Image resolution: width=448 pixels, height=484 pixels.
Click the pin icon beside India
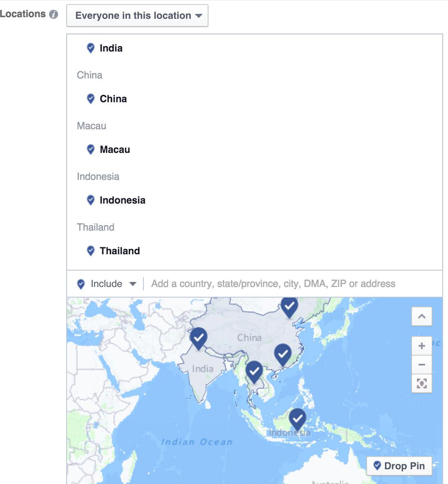click(x=90, y=48)
